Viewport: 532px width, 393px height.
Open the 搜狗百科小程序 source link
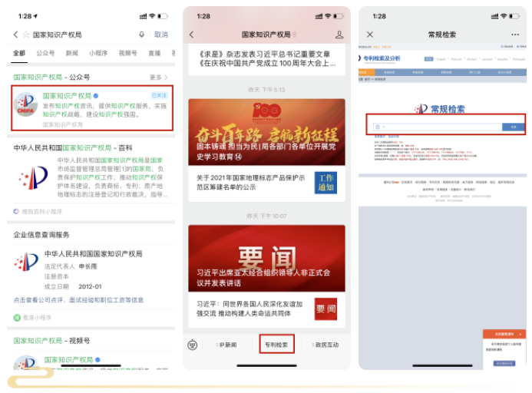pyautogui.click(x=38, y=211)
